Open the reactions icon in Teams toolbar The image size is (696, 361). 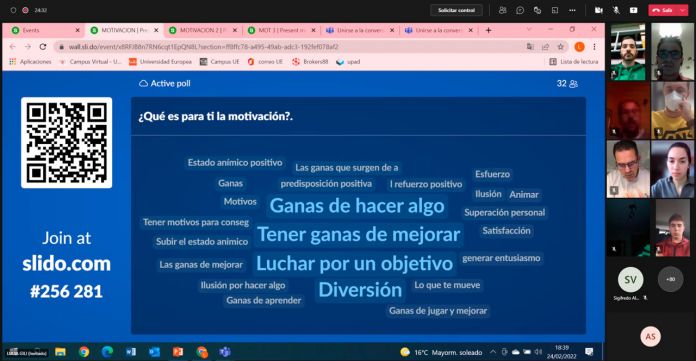pyautogui.click(x=537, y=10)
